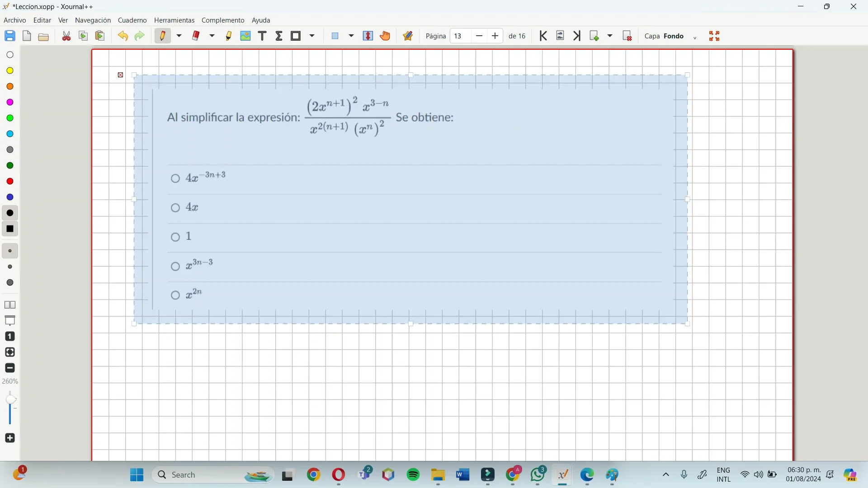This screenshot has height=488, width=868.
Task: Click the page number input field
Action: [459, 36]
